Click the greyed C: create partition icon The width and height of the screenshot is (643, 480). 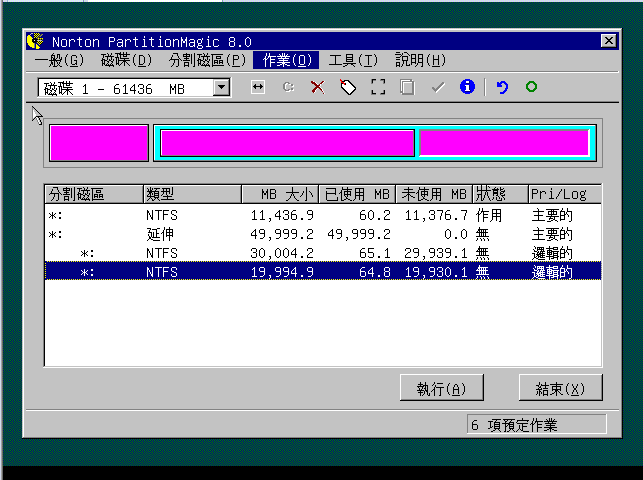(288, 87)
